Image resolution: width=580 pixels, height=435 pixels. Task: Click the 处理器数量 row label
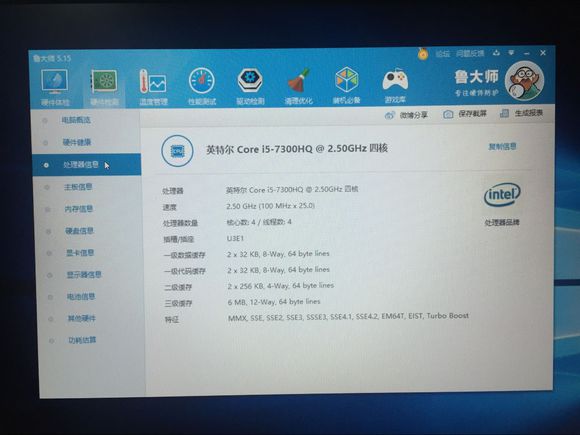(x=180, y=223)
